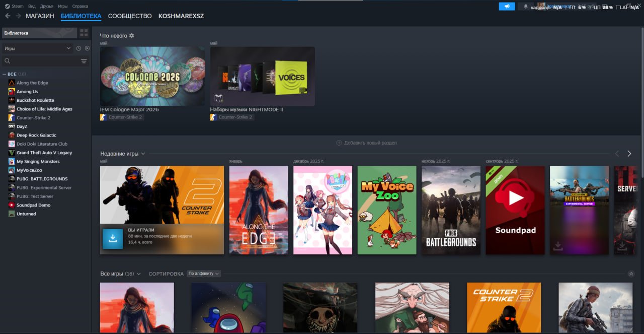
Task: Expand the Все игры (16) dropdown
Action: 138,274
